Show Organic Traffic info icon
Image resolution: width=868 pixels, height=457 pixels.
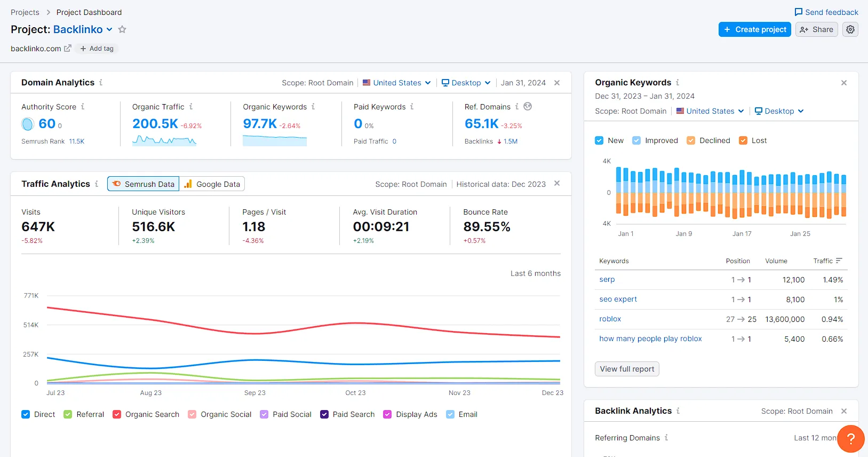(191, 107)
